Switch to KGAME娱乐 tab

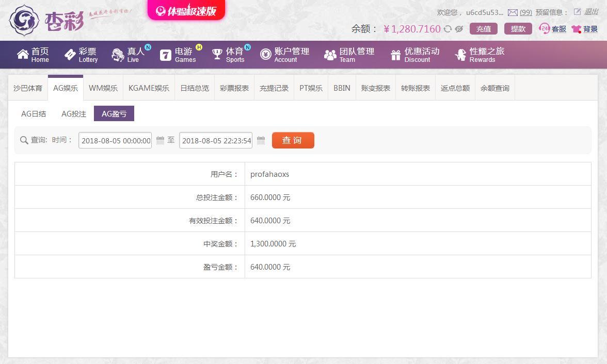coord(149,88)
